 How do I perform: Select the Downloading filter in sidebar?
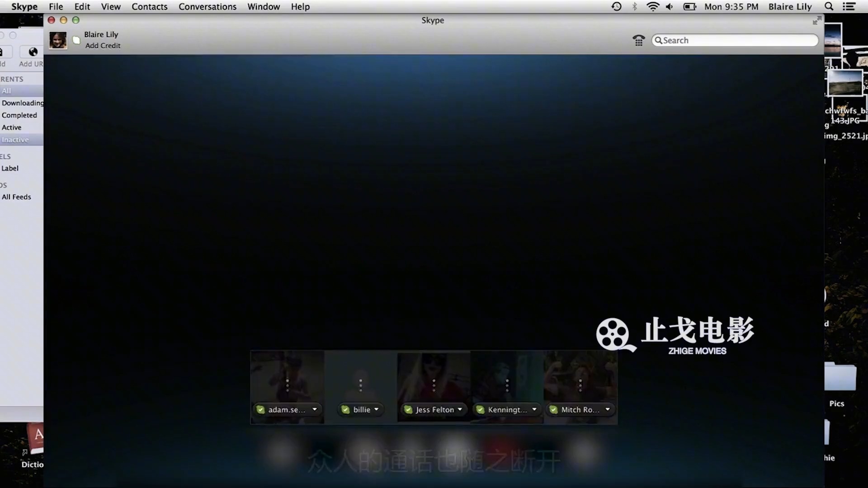tap(23, 103)
